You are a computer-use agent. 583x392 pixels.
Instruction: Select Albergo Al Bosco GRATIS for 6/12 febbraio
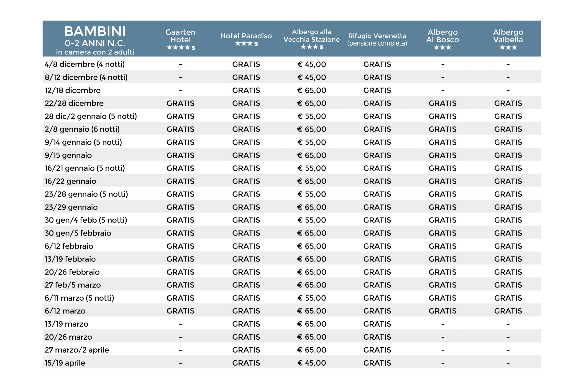[x=442, y=246]
